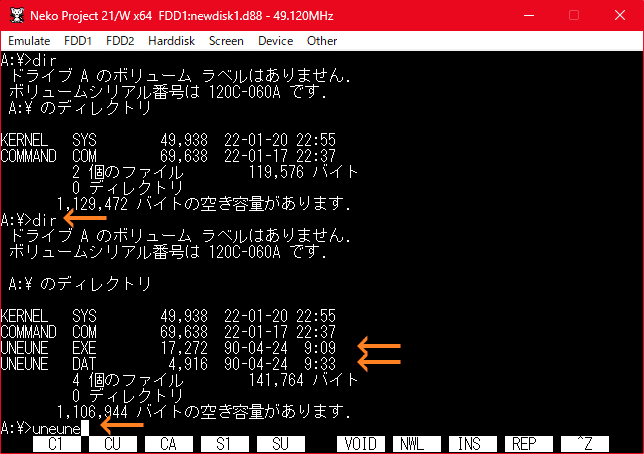Close the Neko Project window

pyautogui.click(x=620, y=15)
